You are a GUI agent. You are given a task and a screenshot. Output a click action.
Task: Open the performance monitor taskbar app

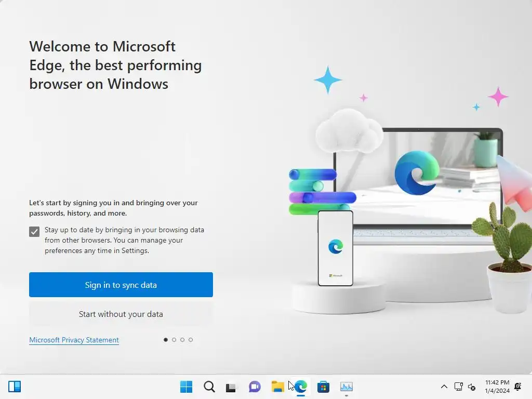pos(347,387)
